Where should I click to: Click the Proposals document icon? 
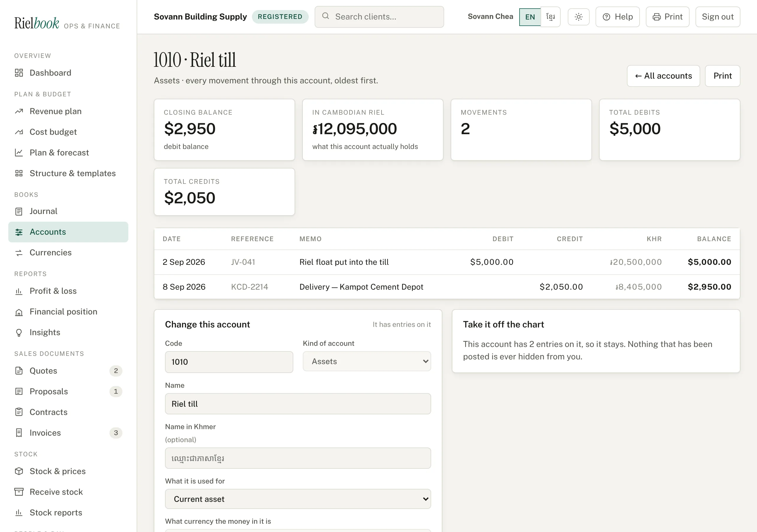pyautogui.click(x=19, y=392)
